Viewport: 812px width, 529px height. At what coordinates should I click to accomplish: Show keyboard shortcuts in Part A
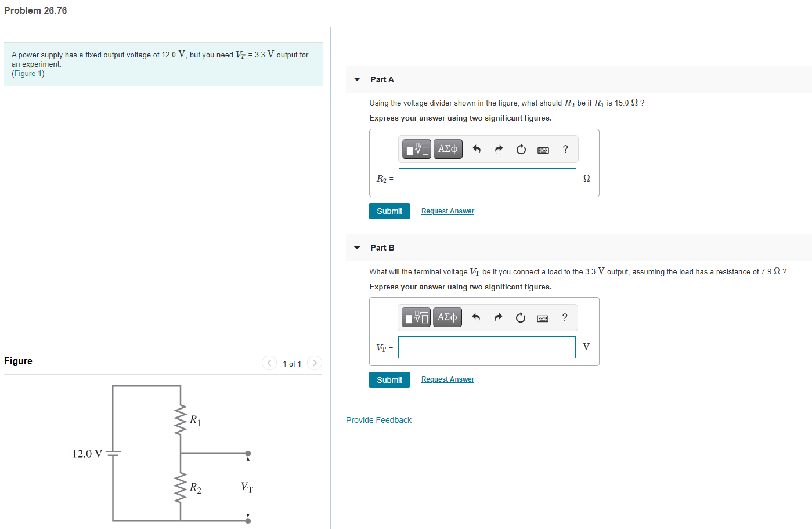543,150
